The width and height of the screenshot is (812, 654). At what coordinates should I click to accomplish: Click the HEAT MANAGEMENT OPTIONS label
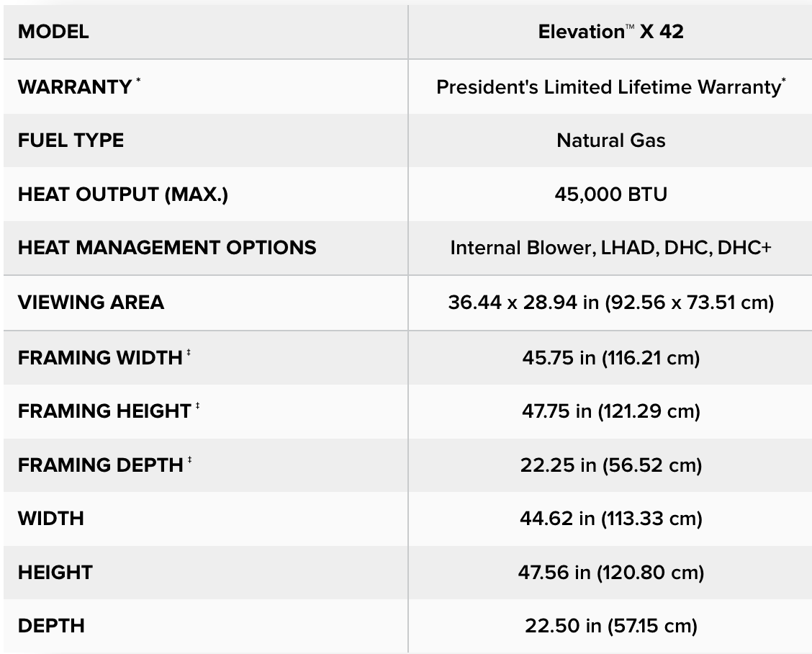point(167,248)
